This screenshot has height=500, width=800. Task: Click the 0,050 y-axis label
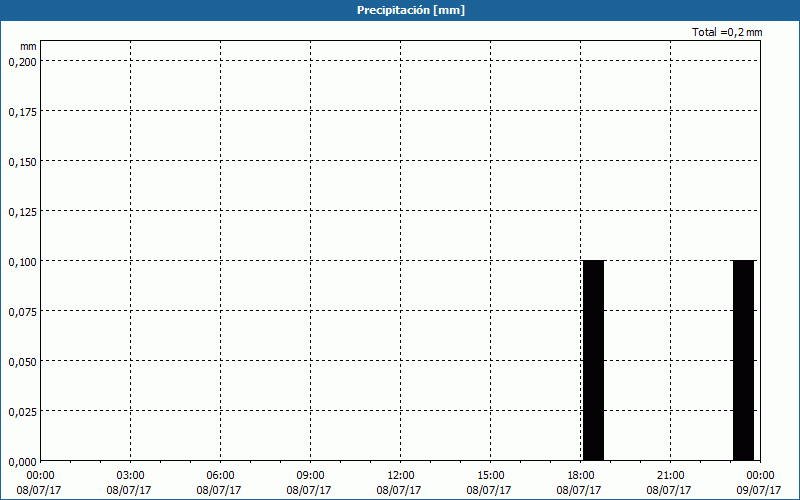click(22, 362)
